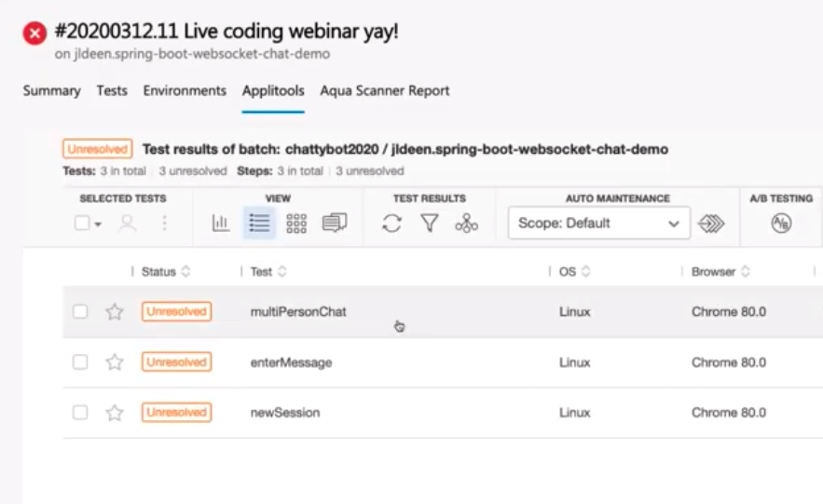
Task: Click the group by icon
Action: pyautogui.click(x=466, y=224)
